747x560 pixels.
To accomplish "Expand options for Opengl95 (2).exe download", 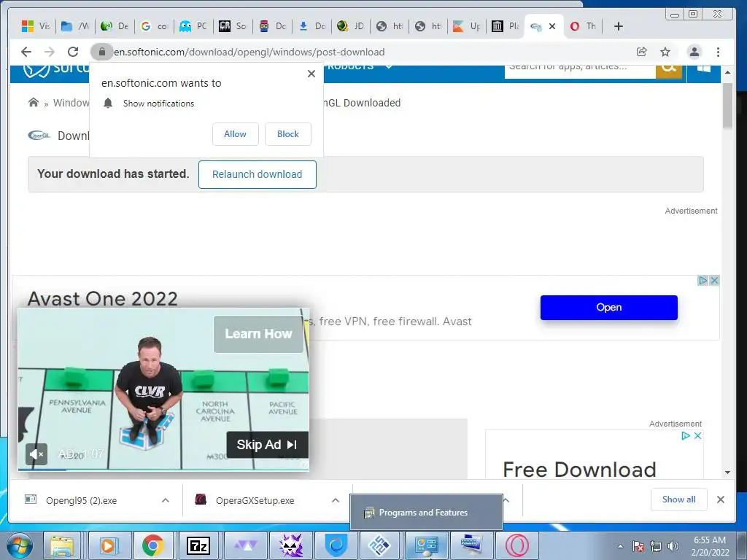I will [x=166, y=500].
